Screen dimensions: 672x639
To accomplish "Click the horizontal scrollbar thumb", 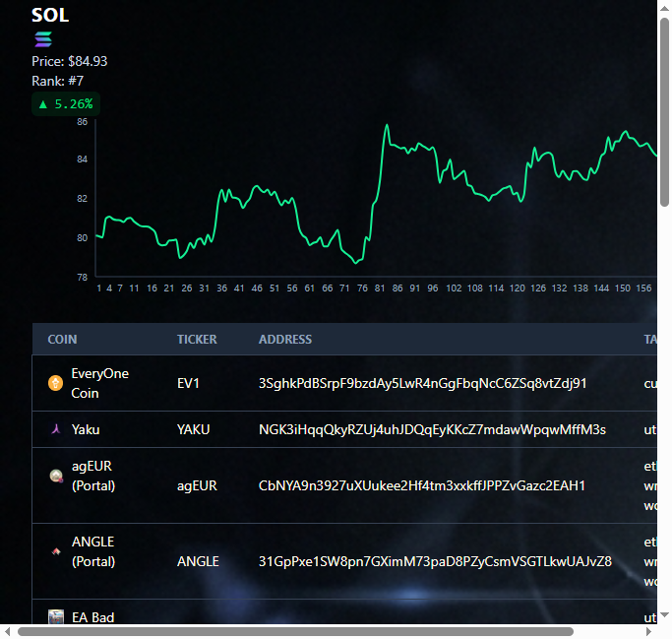I will point(296,632).
